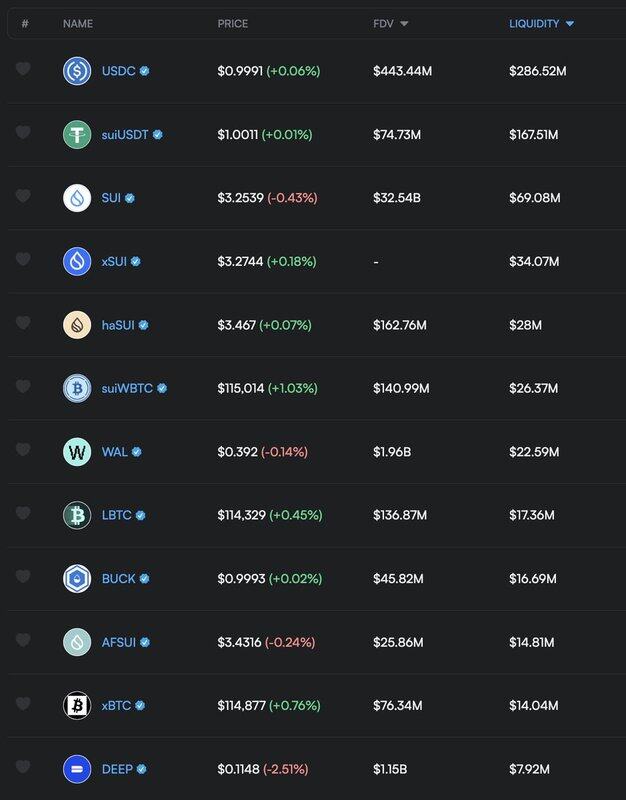Toggle the heart favorite for xSUI

click(23, 260)
